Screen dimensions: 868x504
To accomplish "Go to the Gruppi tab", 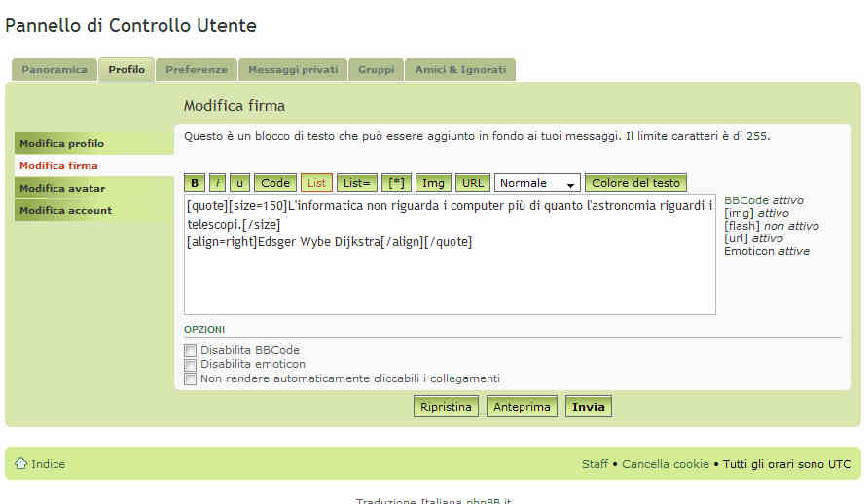I will (x=376, y=70).
